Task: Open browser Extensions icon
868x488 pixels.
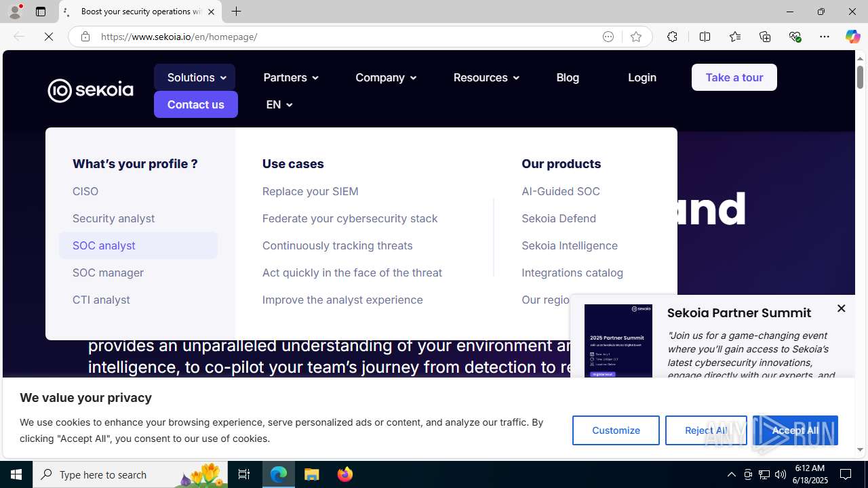Action: [672, 37]
